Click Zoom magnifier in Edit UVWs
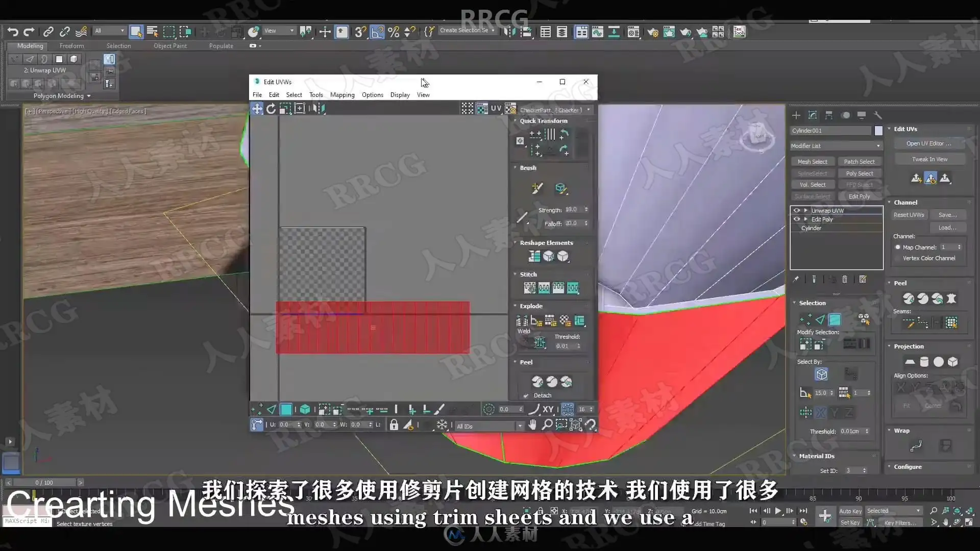The width and height of the screenshot is (980, 551). (547, 424)
